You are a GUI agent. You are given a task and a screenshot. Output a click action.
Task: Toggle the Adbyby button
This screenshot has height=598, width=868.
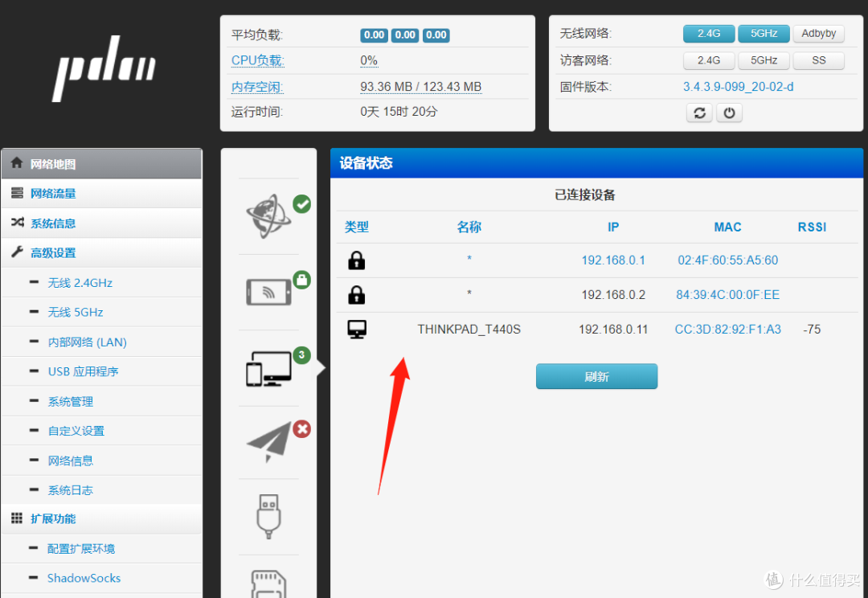(x=819, y=33)
